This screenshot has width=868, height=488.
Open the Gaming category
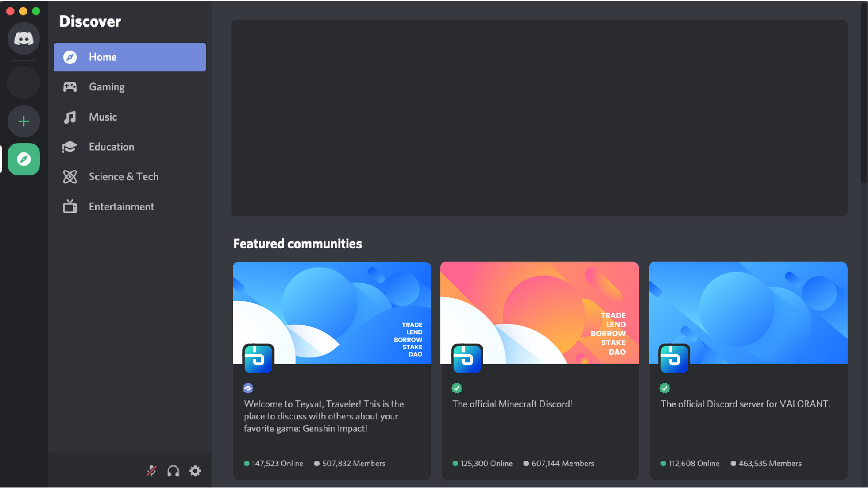(x=107, y=87)
